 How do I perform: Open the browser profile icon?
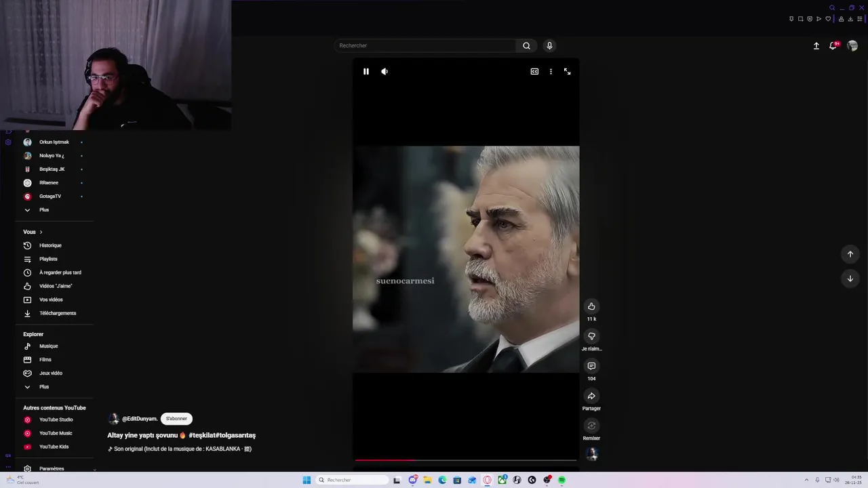point(842,19)
